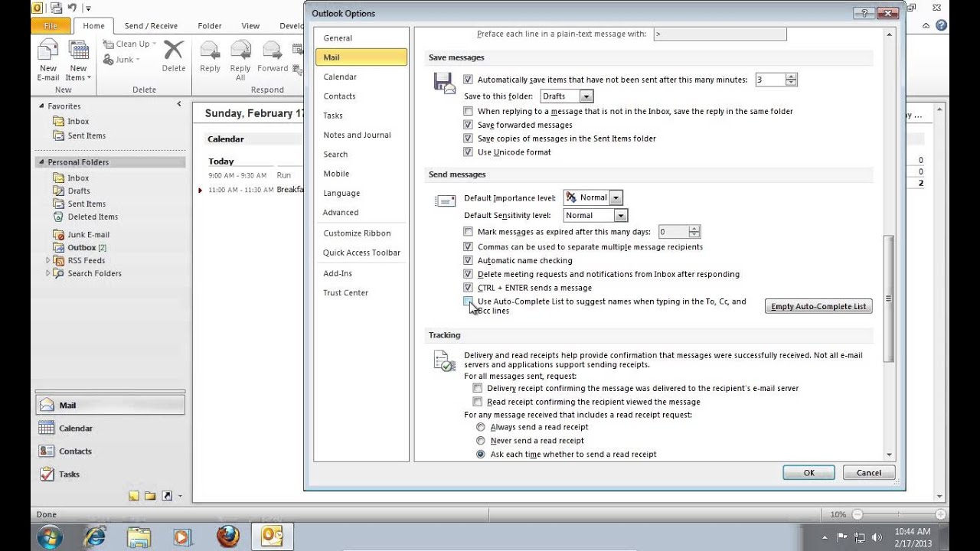The width and height of the screenshot is (980, 551).
Task: Open the Junk dropdown in ribbon
Action: 121,60
